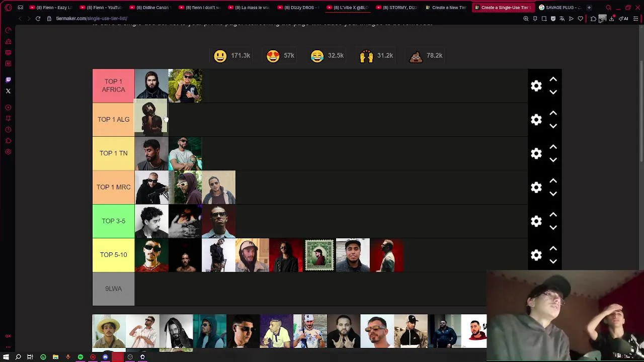
Task: Open a new browser tab with plus
Action: 589,8
